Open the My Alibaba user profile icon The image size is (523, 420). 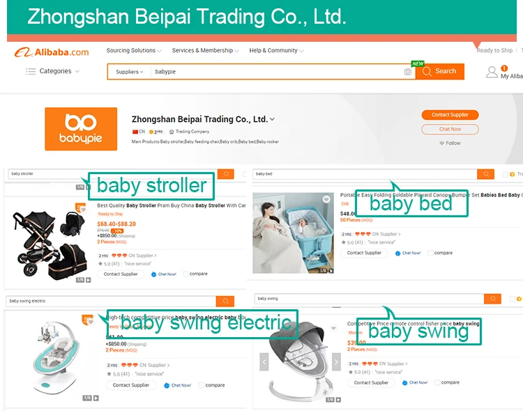tap(492, 72)
